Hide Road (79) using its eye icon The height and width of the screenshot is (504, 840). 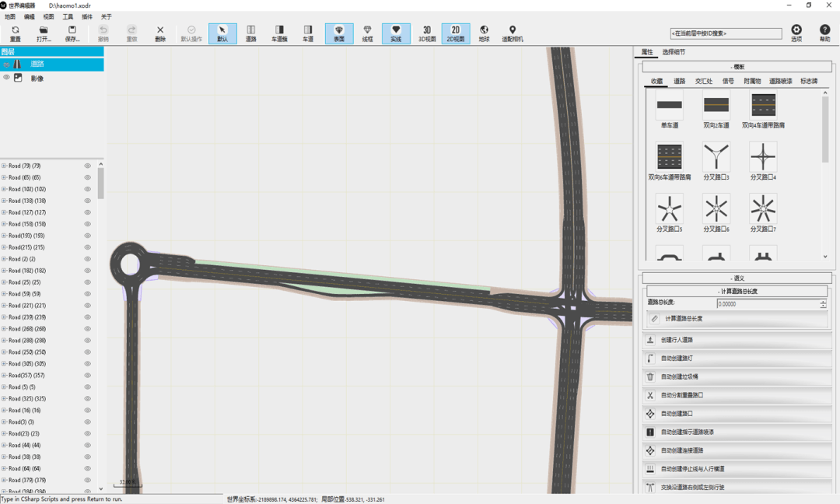pyautogui.click(x=87, y=166)
